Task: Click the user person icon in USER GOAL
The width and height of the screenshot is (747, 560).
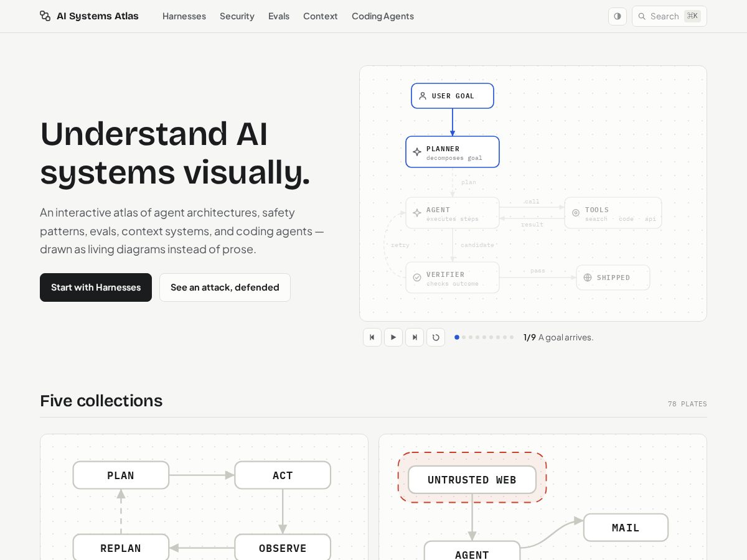Action: tap(423, 96)
